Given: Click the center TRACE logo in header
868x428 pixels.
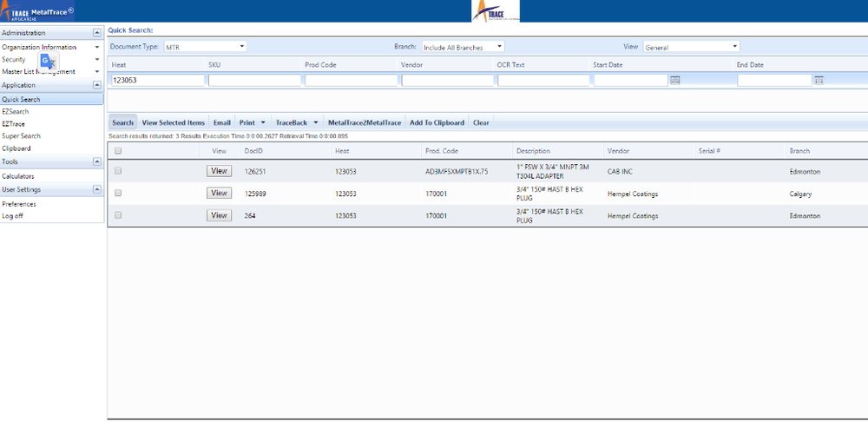Looking at the screenshot, I should (496, 11).
